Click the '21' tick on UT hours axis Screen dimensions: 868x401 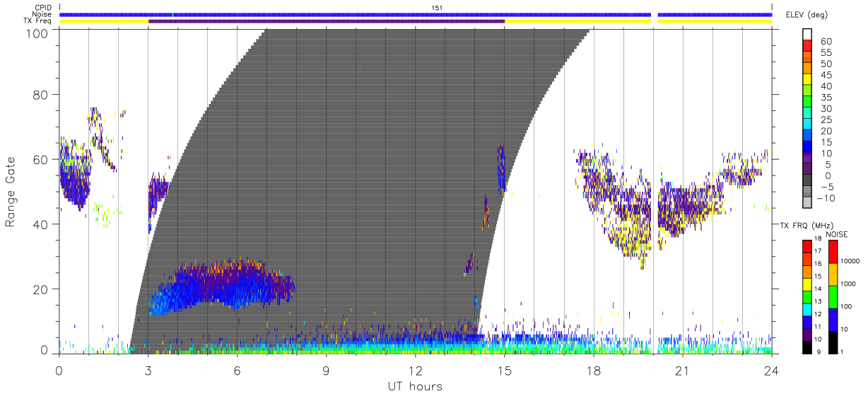click(x=682, y=370)
